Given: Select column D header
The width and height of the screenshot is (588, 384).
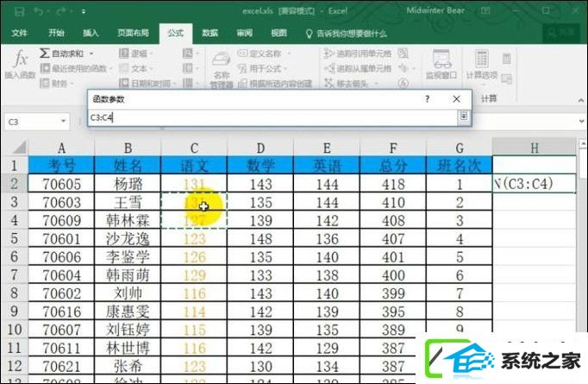Looking at the screenshot, I should pos(260,148).
